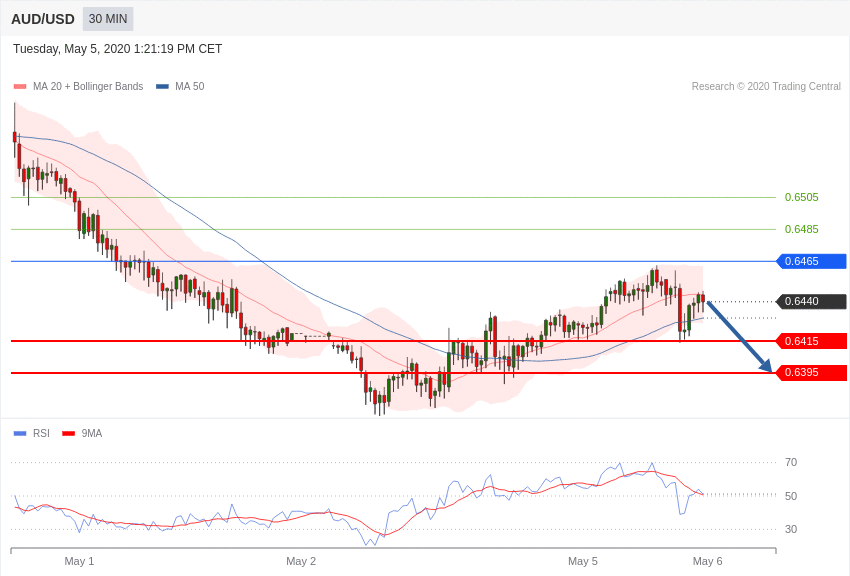850x576 pixels.
Task: Click the RSI 70 axis value
Action: (791, 462)
